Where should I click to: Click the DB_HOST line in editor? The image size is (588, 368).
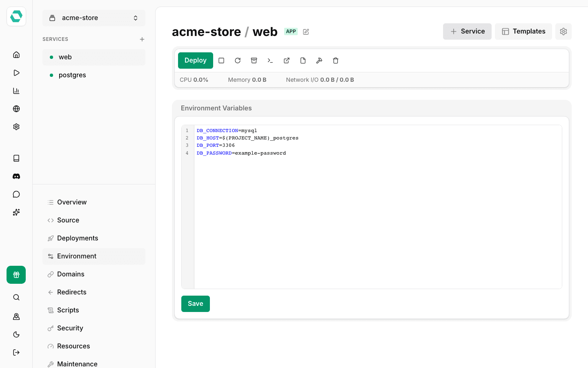point(247,138)
